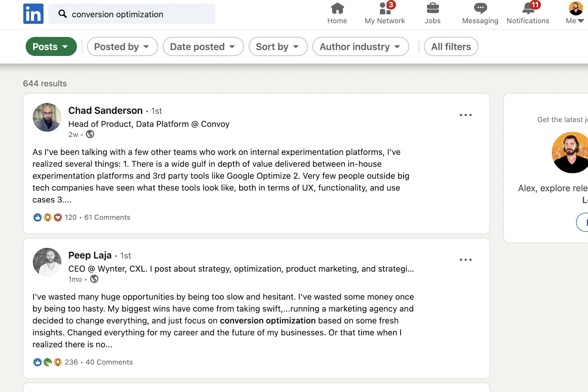Open the Home feed icon
This screenshot has width=588, height=392.
coord(337,8)
